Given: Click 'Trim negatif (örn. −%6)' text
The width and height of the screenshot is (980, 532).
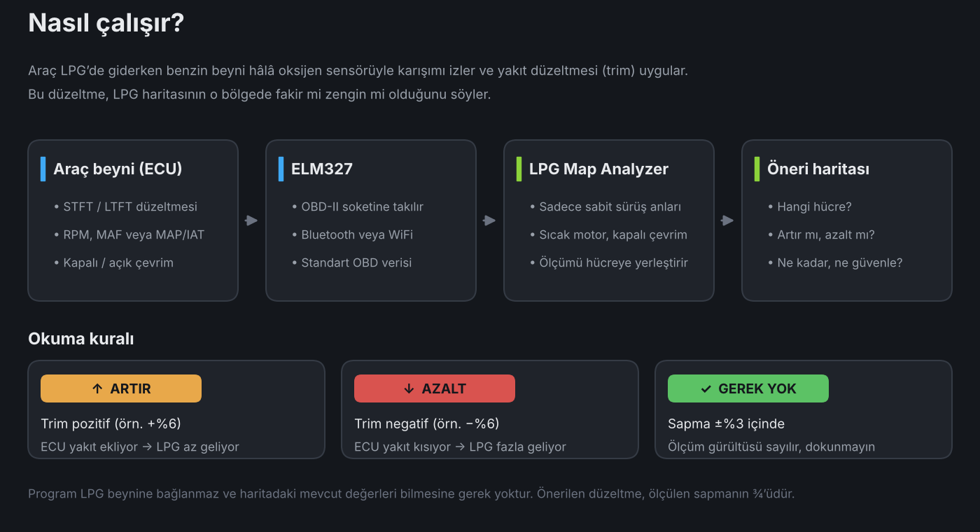Looking at the screenshot, I should coord(427,423).
